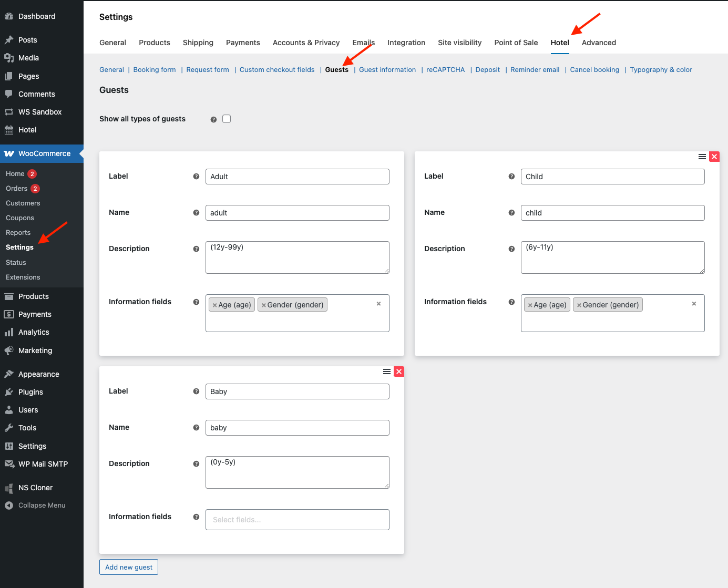Open the Payments settings tab
The image size is (728, 588).
(x=243, y=43)
